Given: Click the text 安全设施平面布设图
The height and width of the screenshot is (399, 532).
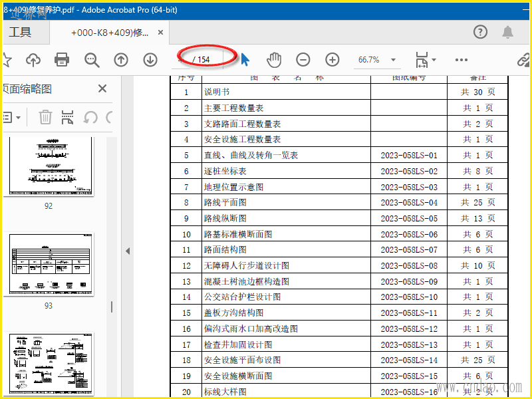Looking at the screenshot, I should [242, 360].
